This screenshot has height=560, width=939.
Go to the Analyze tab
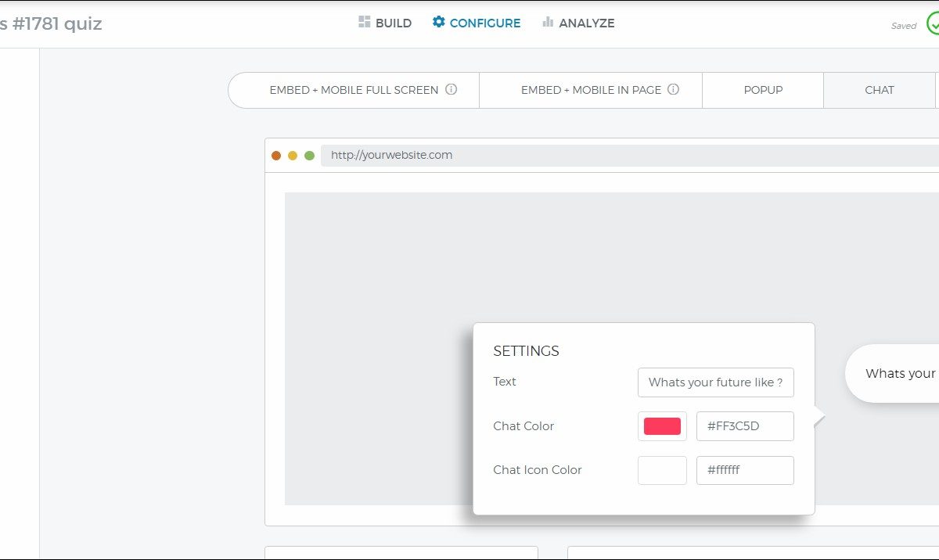click(x=578, y=23)
